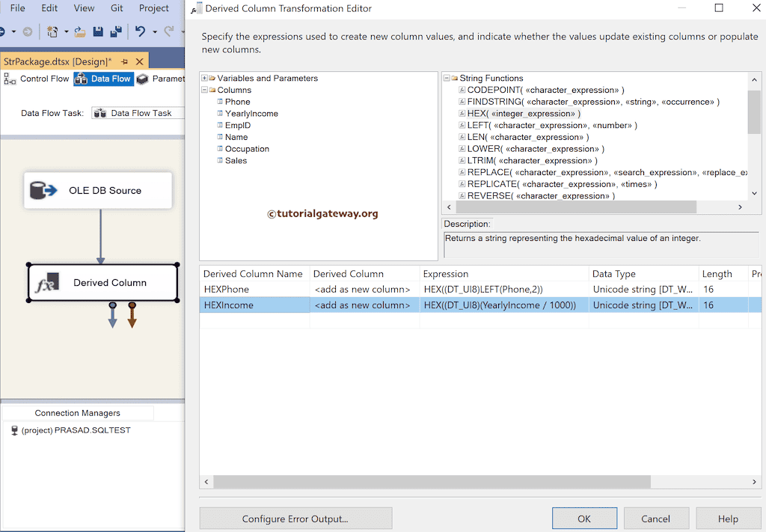Select the Derived Column transformation on the canvas
Image resolution: width=766 pixels, height=532 pixels.
tap(102, 282)
